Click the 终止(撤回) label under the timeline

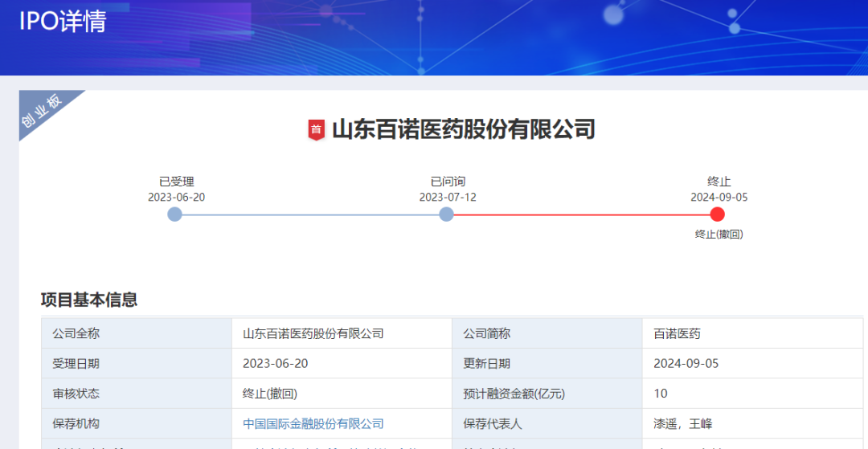[719, 235]
